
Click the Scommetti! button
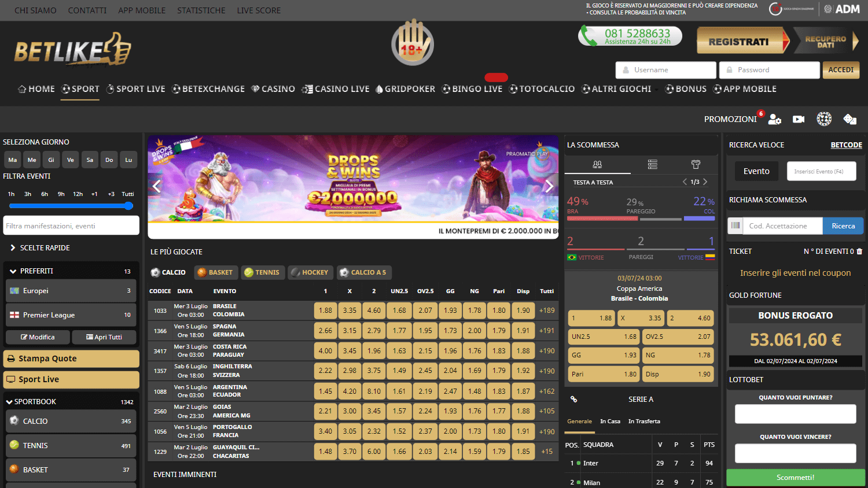click(796, 478)
